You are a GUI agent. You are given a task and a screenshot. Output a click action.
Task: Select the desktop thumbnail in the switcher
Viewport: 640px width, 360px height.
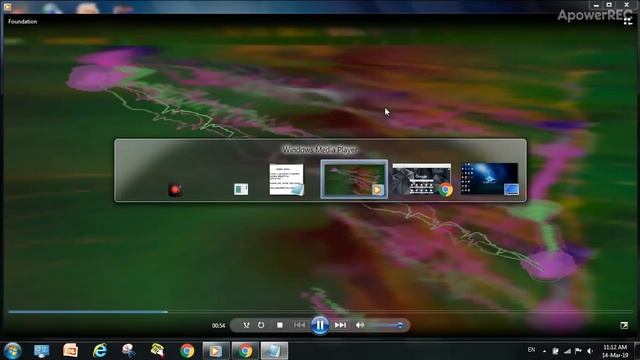[489, 179]
